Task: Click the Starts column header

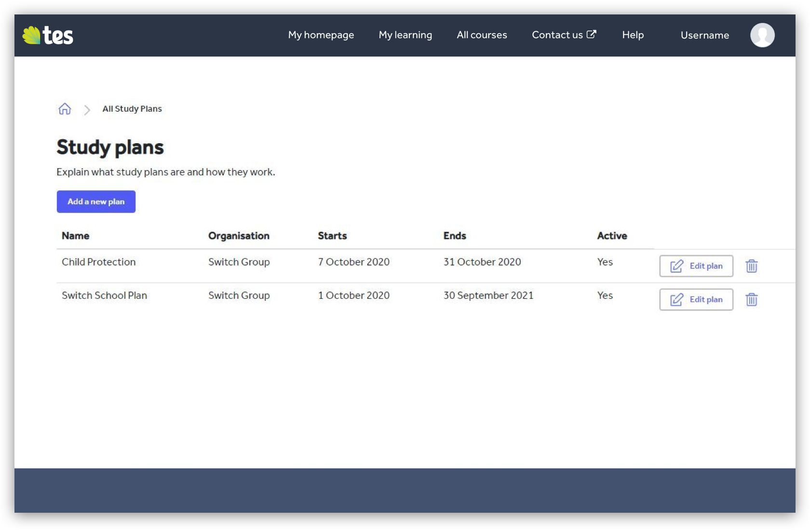Action: point(332,236)
